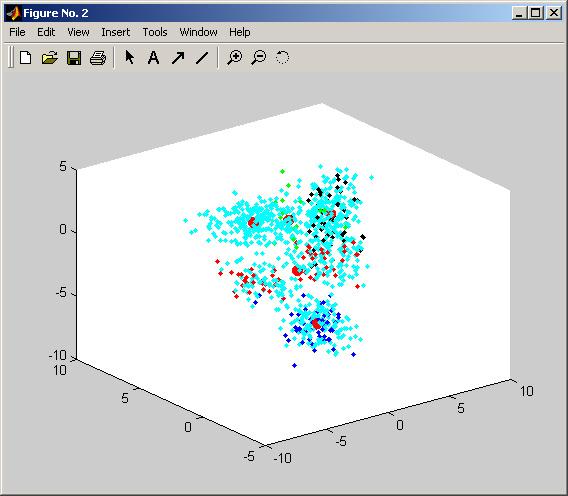Viewport: 568px width, 496px height.
Task: Open the Window menu
Action: [199, 32]
